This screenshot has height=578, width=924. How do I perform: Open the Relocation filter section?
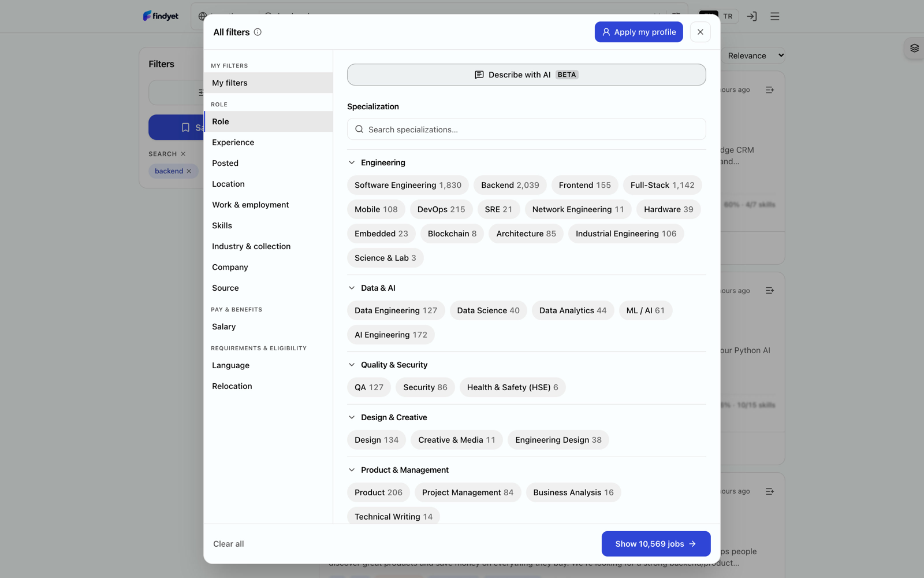(268, 386)
